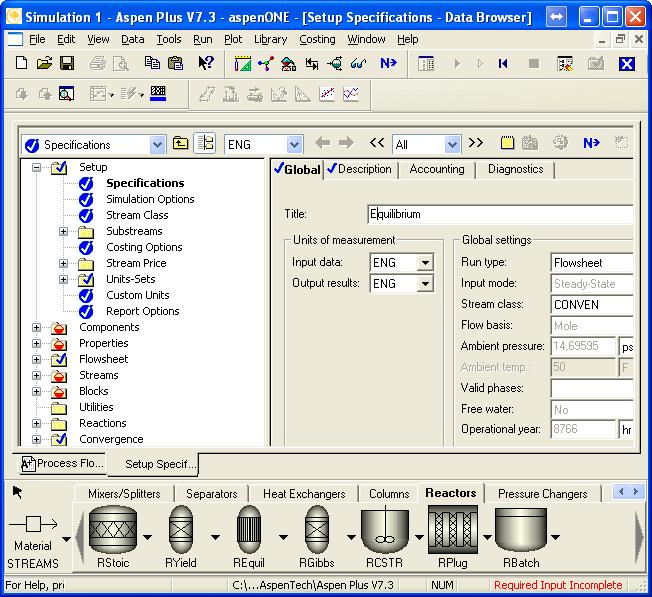652x597 pixels.
Task: Click the Stream Class tree item
Action: (137, 215)
